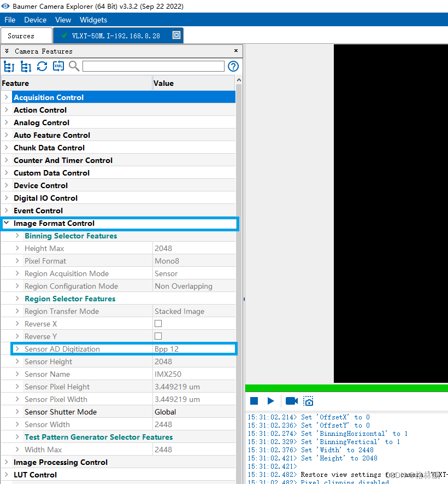
Task: Expand Digital IO Control category
Action: point(6,198)
